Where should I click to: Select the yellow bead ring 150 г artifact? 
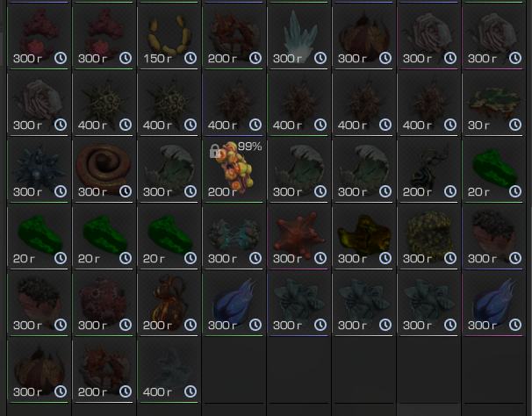169,35
